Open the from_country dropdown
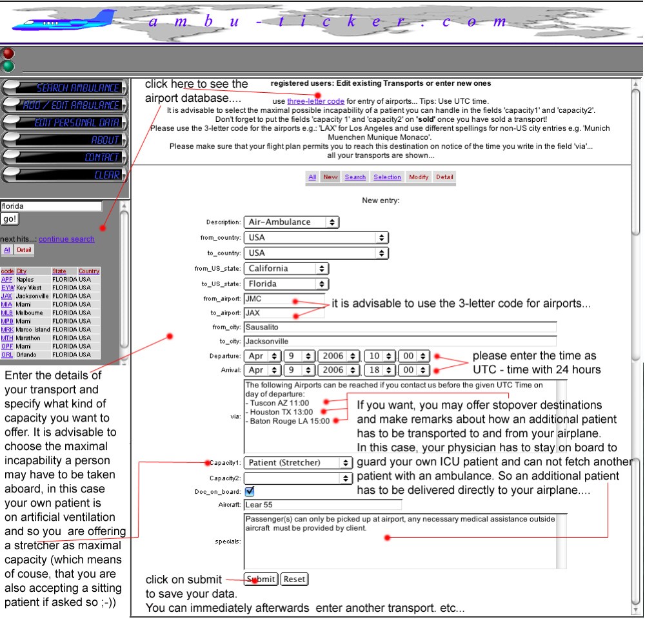The image size is (645, 644). 316,238
